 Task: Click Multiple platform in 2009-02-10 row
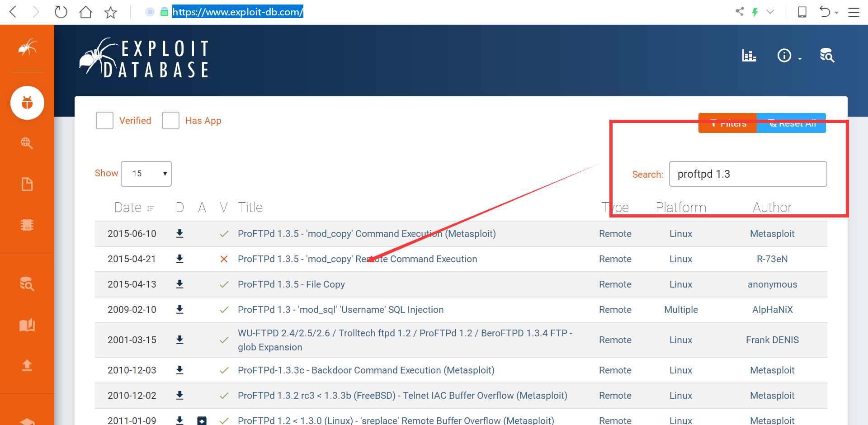click(681, 310)
